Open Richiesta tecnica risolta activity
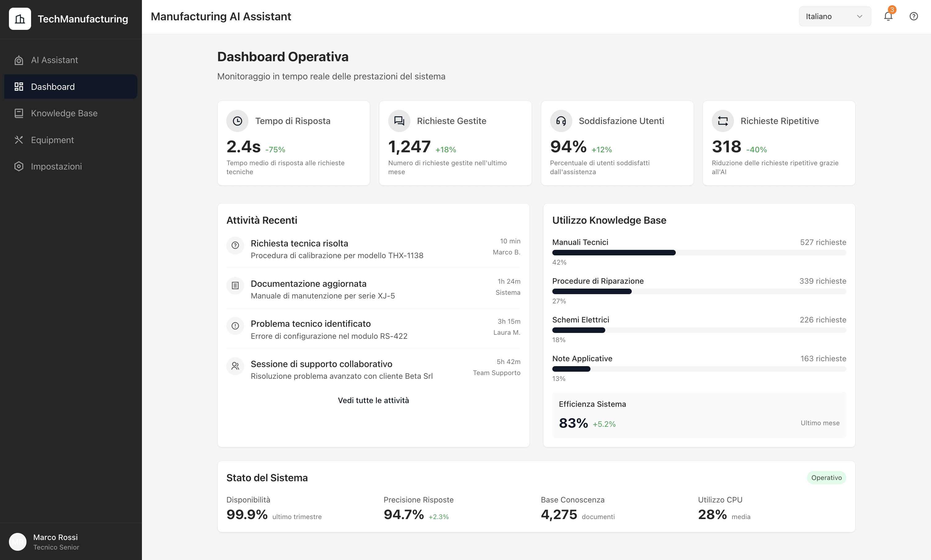931x560 pixels. [x=373, y=249]
